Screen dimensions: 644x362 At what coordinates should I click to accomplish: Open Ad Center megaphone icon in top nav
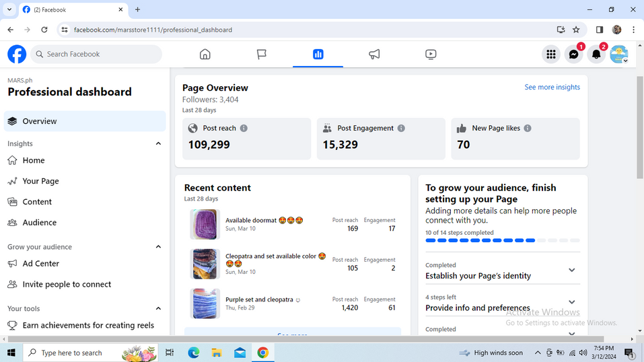(374, 55)
